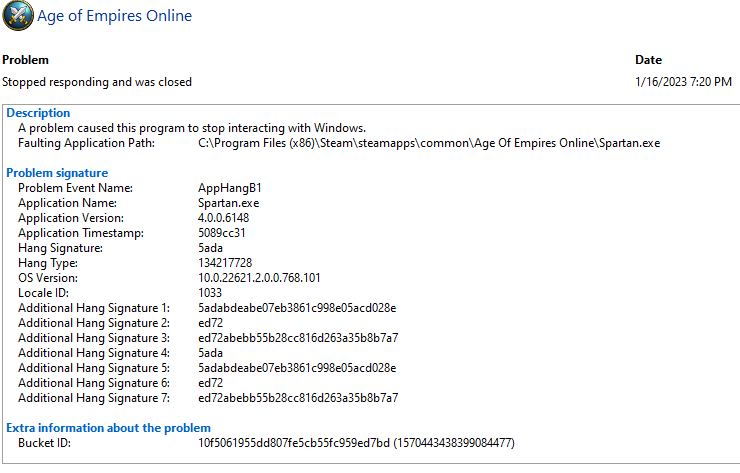Select the AppHangB1 event name value
Viewport: 740px width, 473px height.
229,188
